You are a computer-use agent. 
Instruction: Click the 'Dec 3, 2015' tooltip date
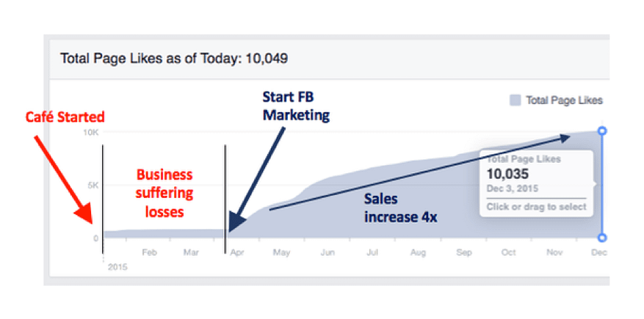[x=512, y=189]
